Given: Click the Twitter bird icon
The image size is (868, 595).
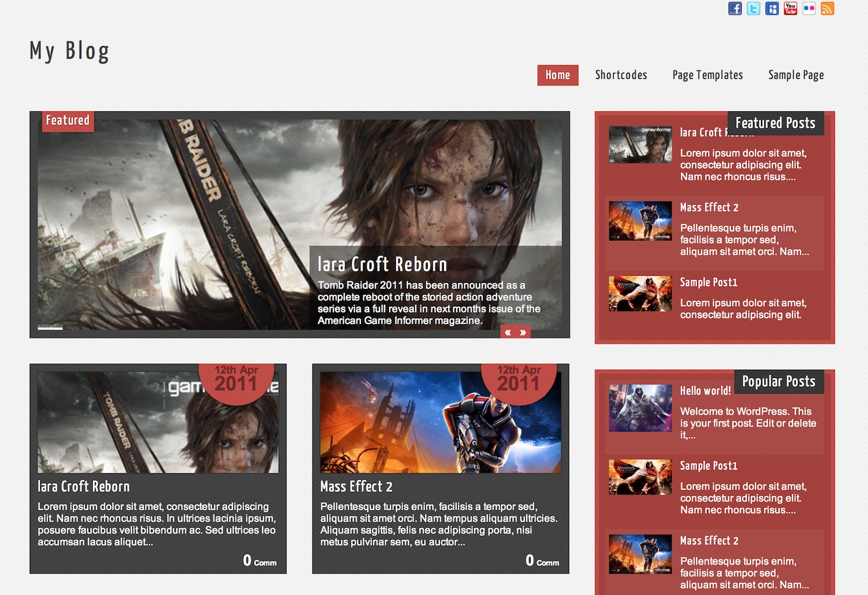Looking at the screenshot, I should (x=754, y=9).
